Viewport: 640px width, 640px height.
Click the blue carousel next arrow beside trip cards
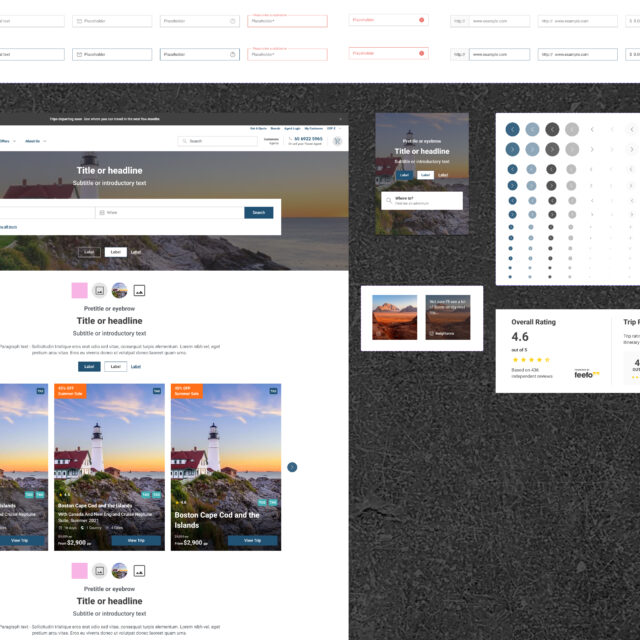292,467
